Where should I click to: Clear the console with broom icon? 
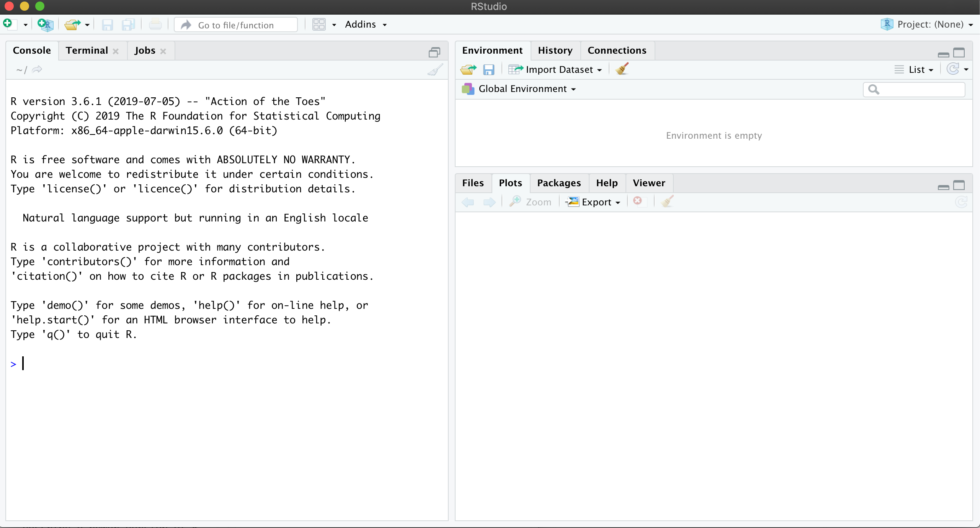(435, 70)
